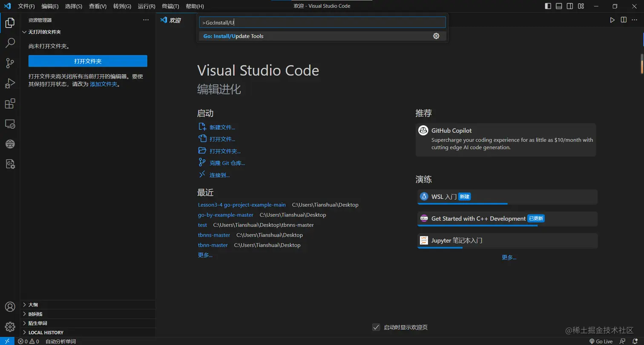Screen dimensions: 644x345
Task: Expand the 大纲 section
Action: [87, 304]
